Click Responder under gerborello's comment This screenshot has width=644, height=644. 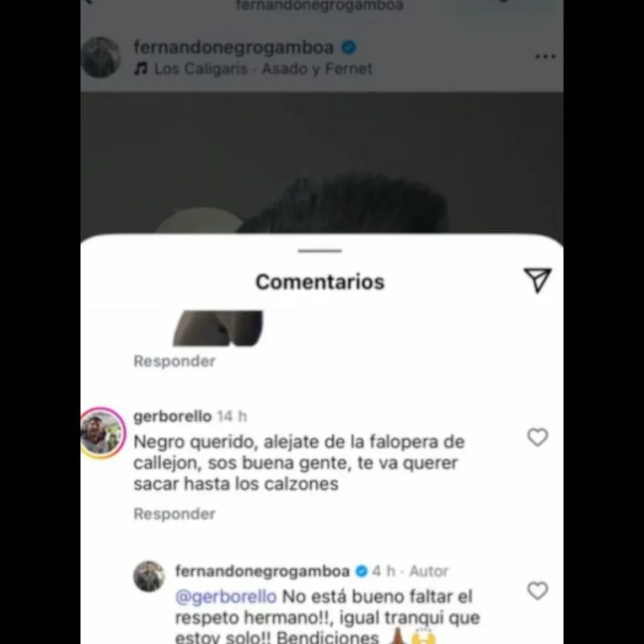coord(174,514)
